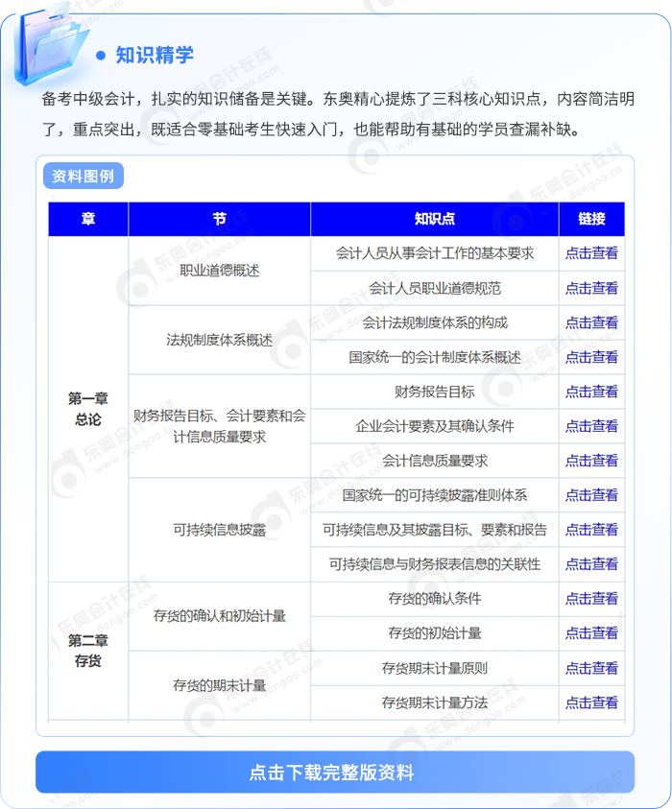This screenshot has height=809, width=672.
Task: Open 点击查看 link for 国家统一的会计制度体系概述
Action: pyautogui.click(x=591, y=357)
